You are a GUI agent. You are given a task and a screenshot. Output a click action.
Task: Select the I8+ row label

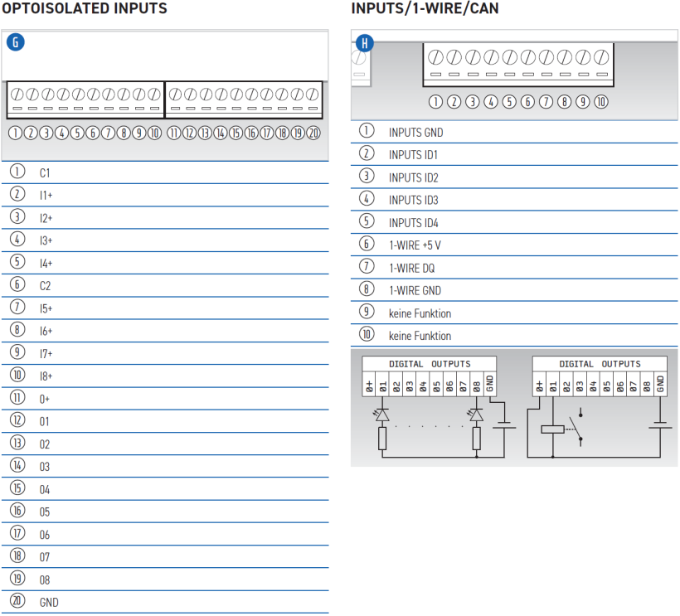coord(46,376)
